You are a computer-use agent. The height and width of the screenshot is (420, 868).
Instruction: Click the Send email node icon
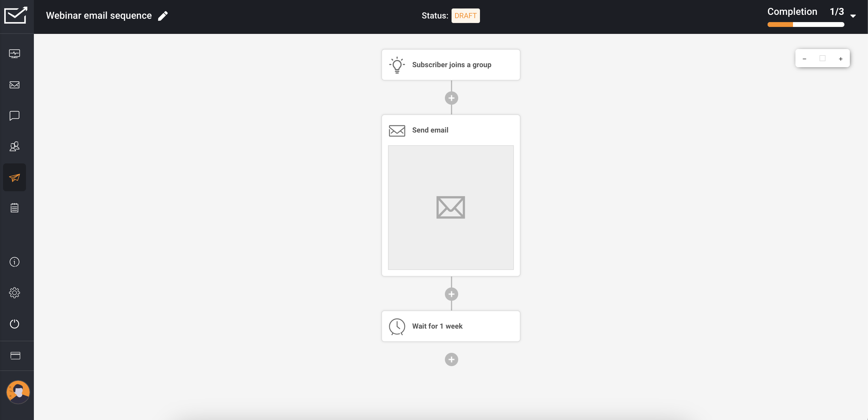tap(397, 130)
